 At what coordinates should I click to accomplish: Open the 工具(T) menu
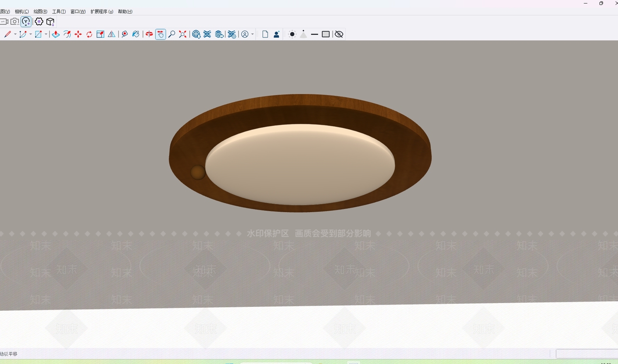pyautogui.click(x=59, y=12)
